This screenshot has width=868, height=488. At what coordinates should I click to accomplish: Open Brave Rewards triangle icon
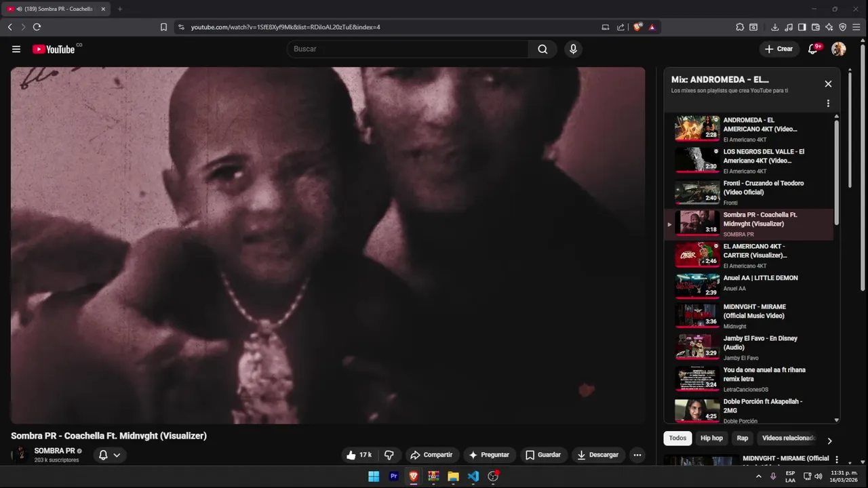pyautogui.click(x=652, y=27)
